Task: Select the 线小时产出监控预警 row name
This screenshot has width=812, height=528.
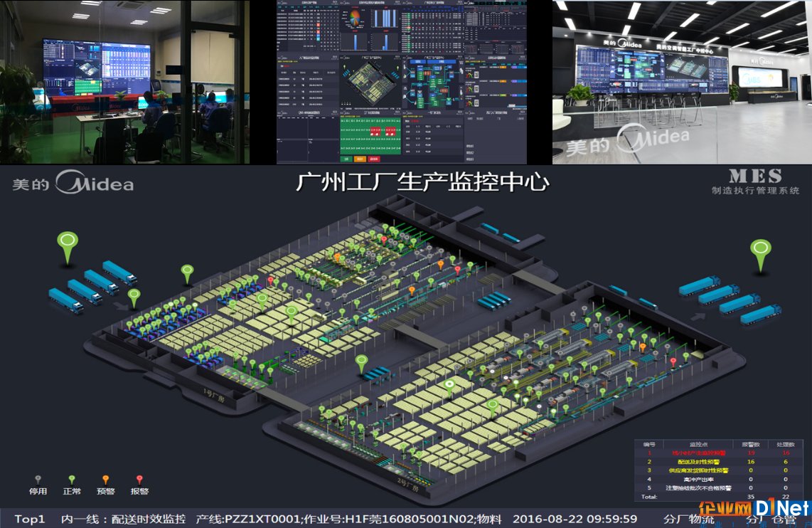Action: pyautogui.click(x=698, y=453)
